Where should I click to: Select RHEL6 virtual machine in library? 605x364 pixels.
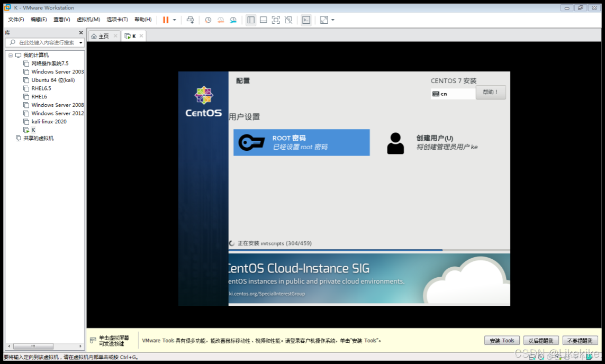(39, 97)
